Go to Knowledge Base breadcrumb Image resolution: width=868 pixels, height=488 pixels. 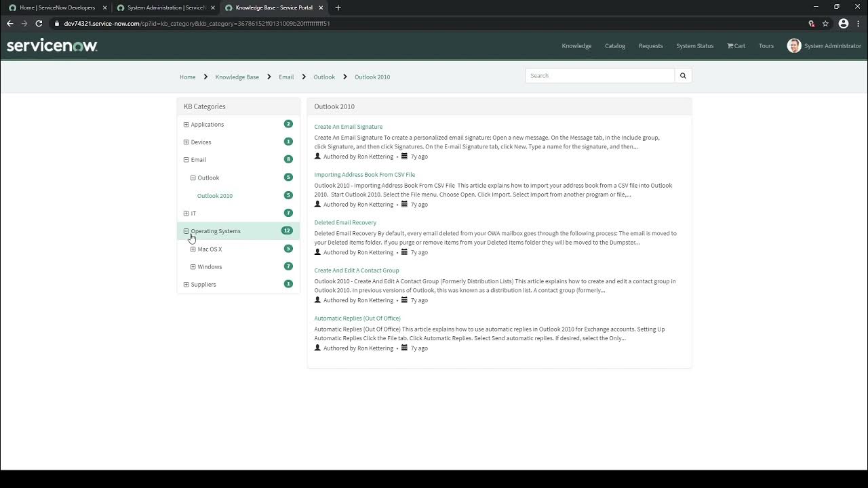237,77
